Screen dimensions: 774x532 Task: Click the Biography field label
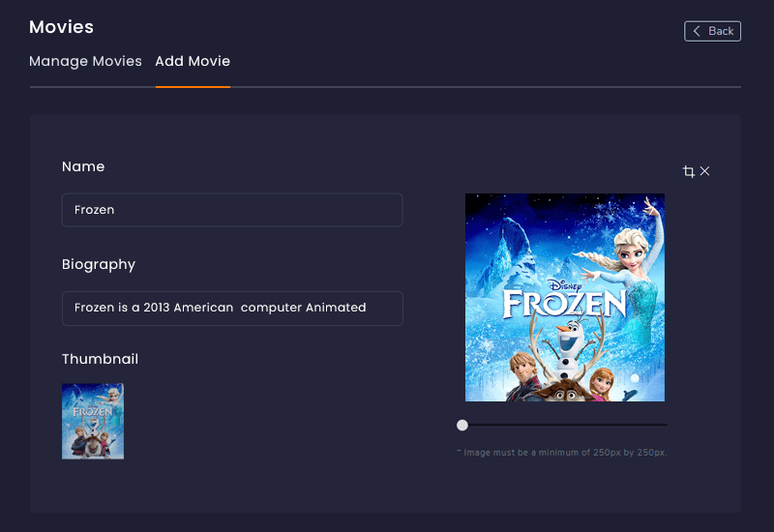(x=99, y=264)
